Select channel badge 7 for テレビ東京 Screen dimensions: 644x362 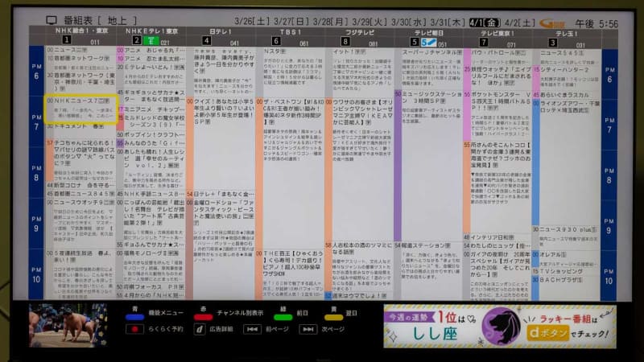(x=484, y=42)
